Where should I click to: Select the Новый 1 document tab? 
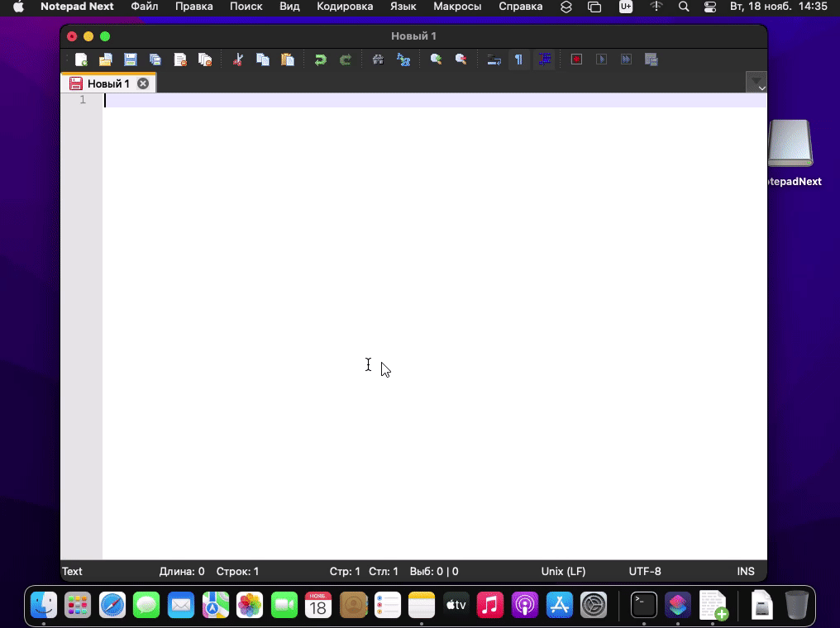click(108, 83)
